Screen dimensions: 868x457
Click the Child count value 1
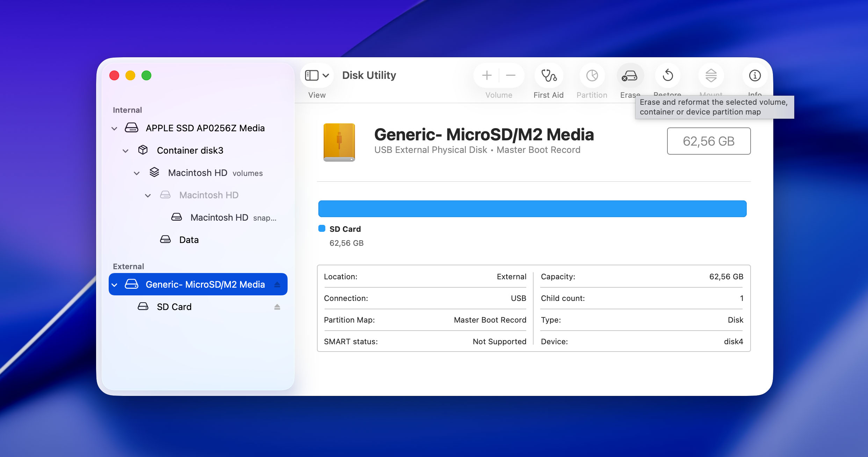[x=742, y=298]
